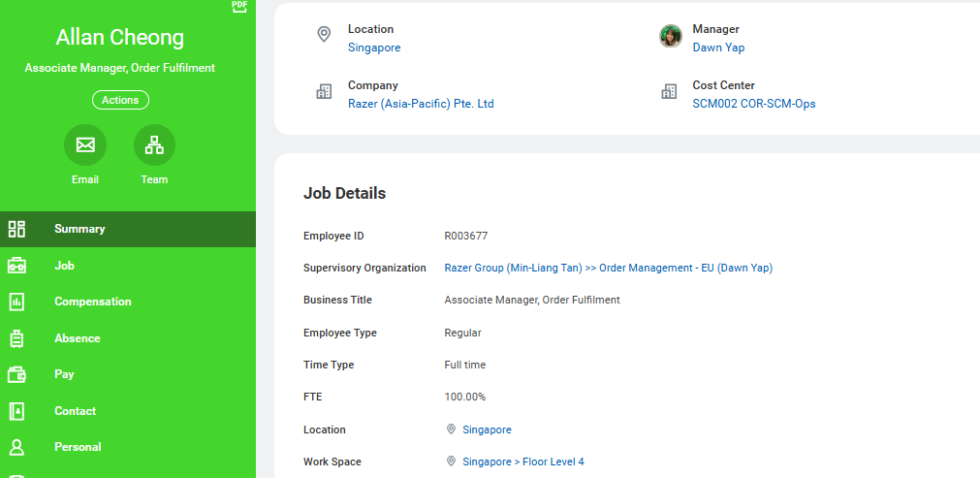Image resolution: width=980 pixels, height=478 pixels.
Task: Click the Compensation chart icon
Action: click(x=16, y=302)
